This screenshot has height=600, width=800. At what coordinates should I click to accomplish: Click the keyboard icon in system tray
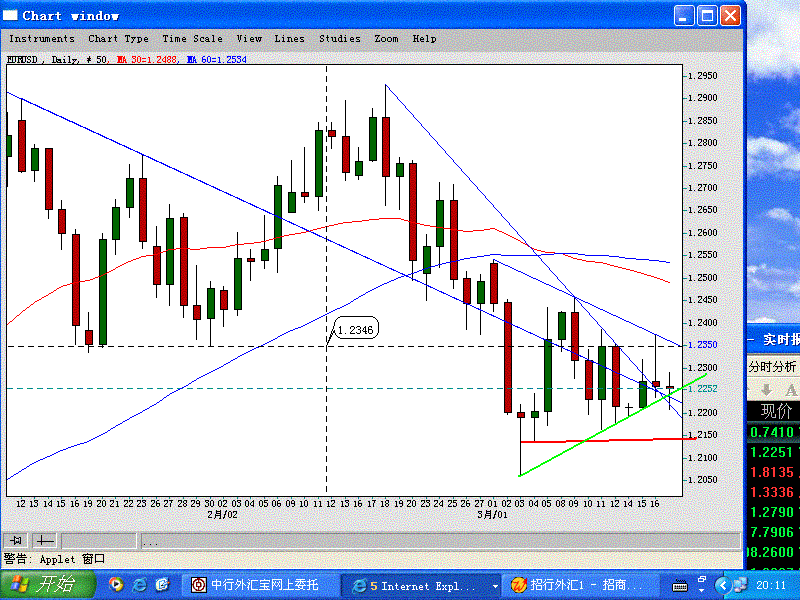coord(680,587)
